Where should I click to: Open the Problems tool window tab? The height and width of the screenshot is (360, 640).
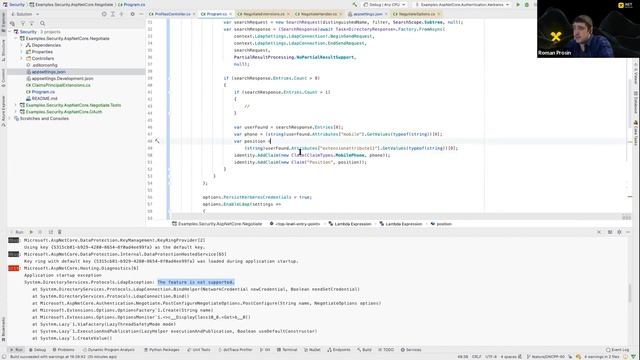(63, 350)
